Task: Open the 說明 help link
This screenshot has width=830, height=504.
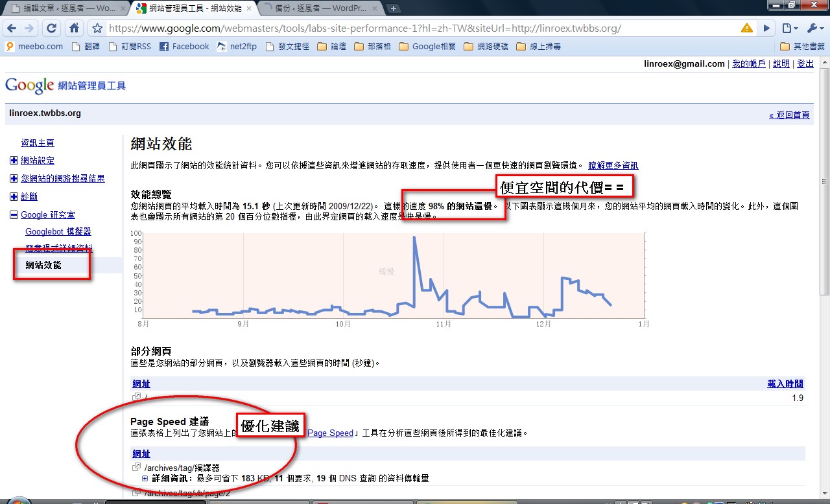Action: click(x=781, y=63)
